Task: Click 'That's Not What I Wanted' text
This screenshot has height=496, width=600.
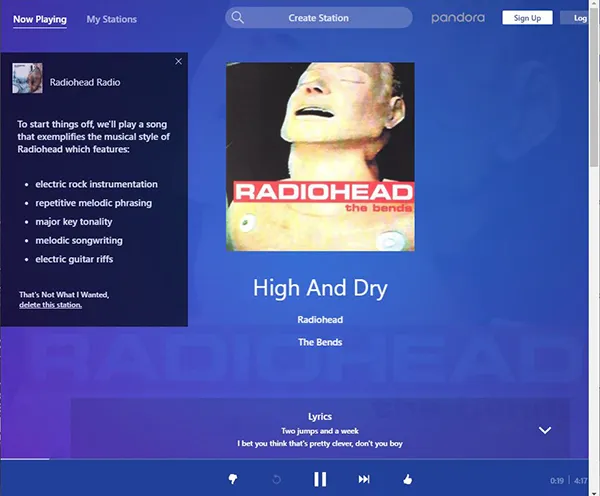Action: 64,295
